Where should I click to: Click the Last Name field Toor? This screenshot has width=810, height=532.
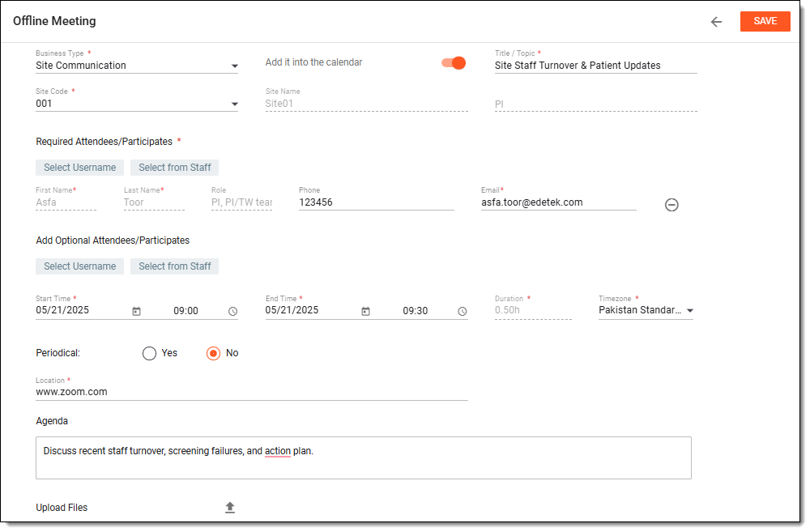pyautogui.click(x=154, y=202)
